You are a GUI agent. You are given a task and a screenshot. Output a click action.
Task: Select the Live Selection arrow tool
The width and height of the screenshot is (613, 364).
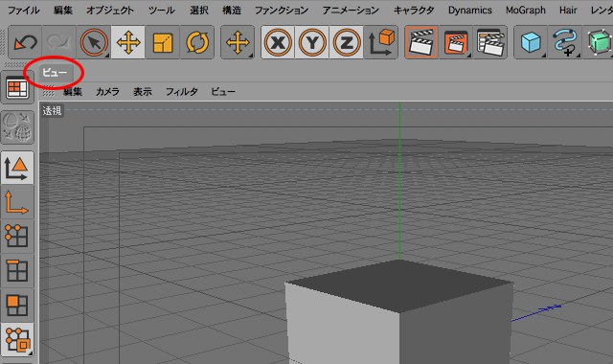94,42
